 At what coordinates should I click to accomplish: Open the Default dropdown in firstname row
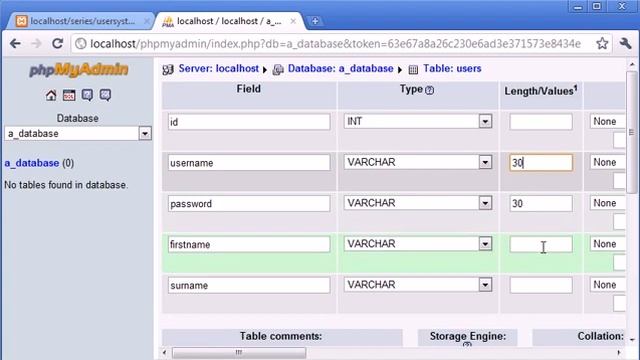point(607,244)
